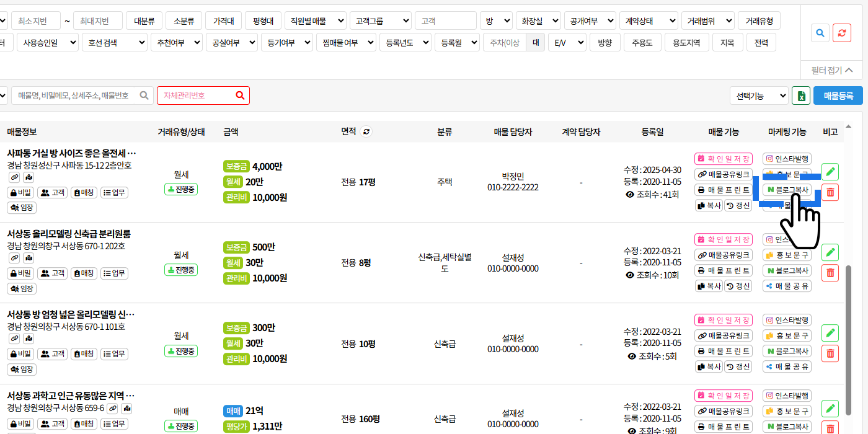Screen dimensions: 868x434
Task: Open the 방 room count dropdown
Action: coord(496,20)
